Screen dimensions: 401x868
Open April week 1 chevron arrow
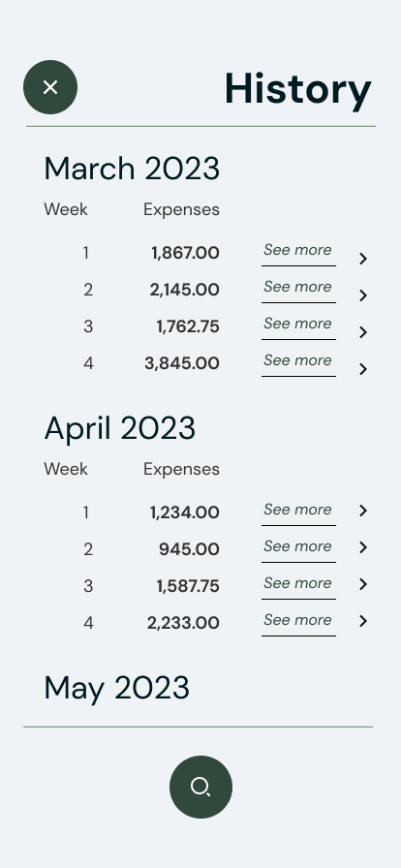click(x=363, y=511)
